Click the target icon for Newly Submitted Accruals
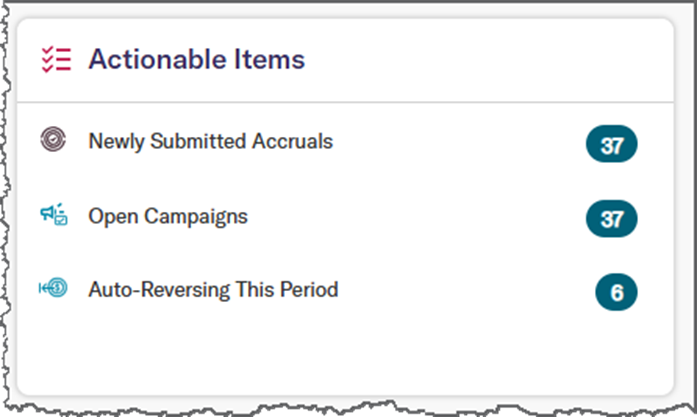Image resolution: width=697 pixels, height=417 pixels. tap(53, 140)
